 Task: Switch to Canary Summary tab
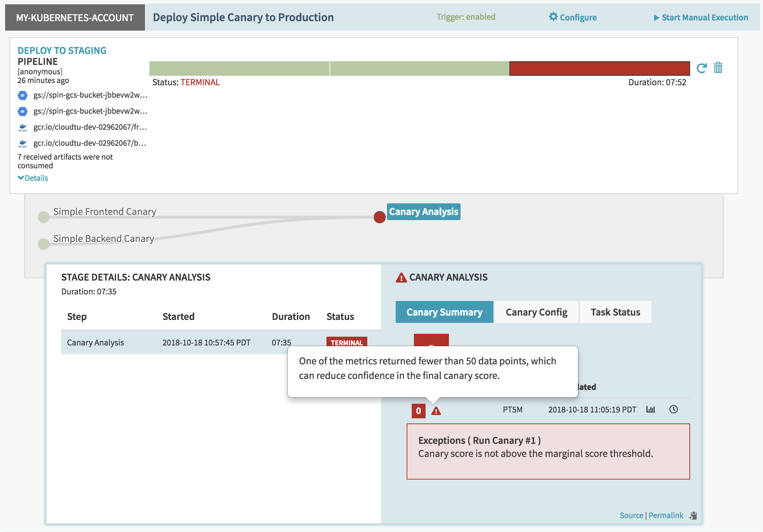tap(445, 312)
